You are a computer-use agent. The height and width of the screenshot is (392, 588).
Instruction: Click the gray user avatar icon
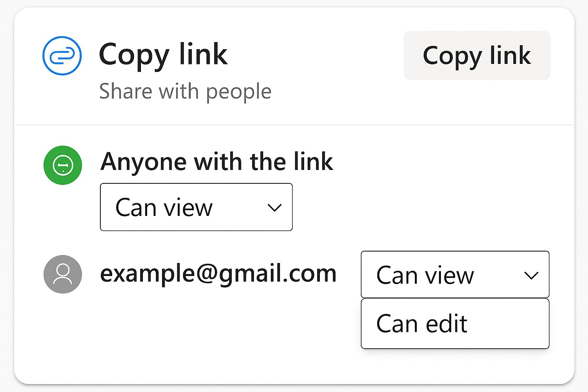tap(63, 274)
